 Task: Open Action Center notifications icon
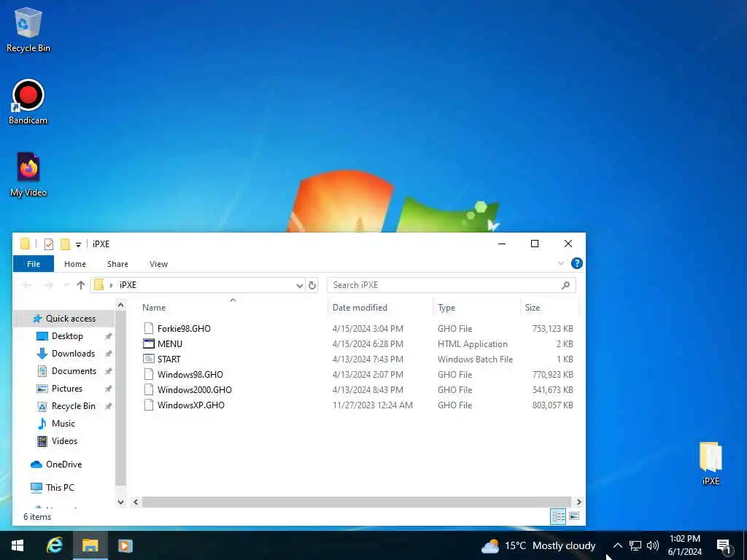click(x=724, y=546)
